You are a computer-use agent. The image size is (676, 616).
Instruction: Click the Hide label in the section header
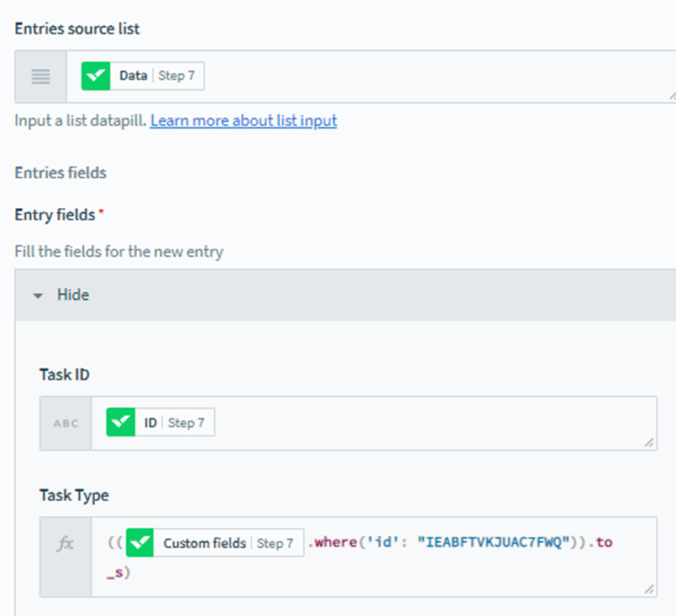pyautogui.click(x=72, y=295)
